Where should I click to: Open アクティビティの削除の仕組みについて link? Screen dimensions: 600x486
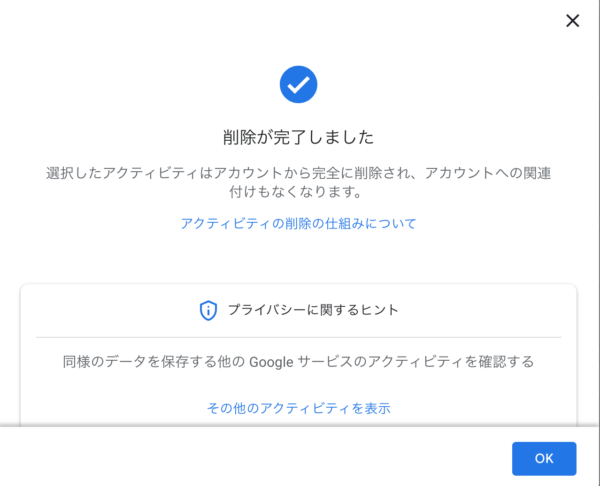pyautogui.click(x=298, y=223)
